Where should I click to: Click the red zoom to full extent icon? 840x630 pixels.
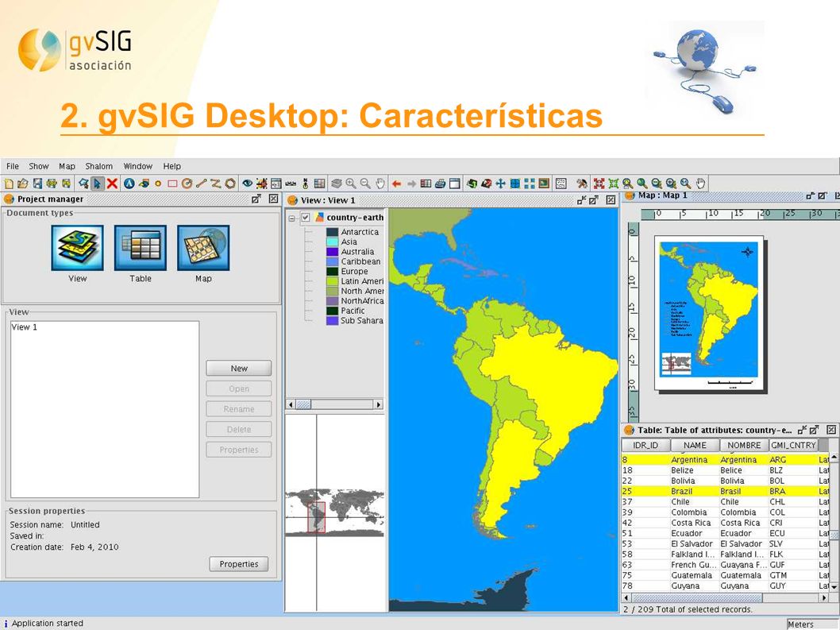[x=599, y=184]
